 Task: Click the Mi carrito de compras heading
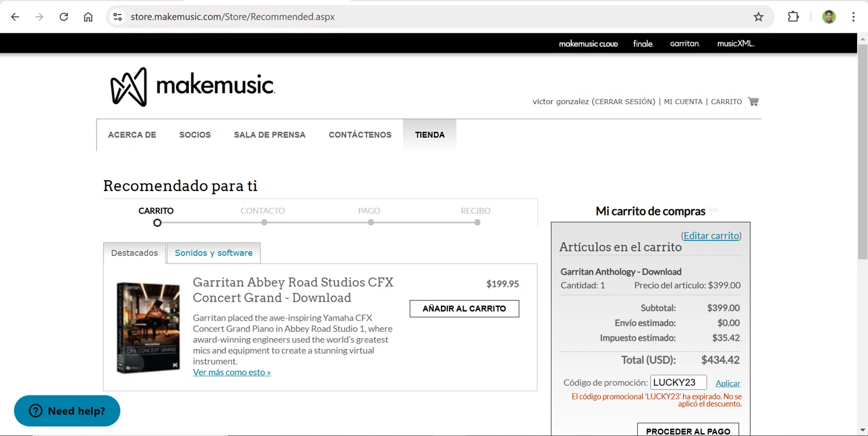[x=650, y=211]
